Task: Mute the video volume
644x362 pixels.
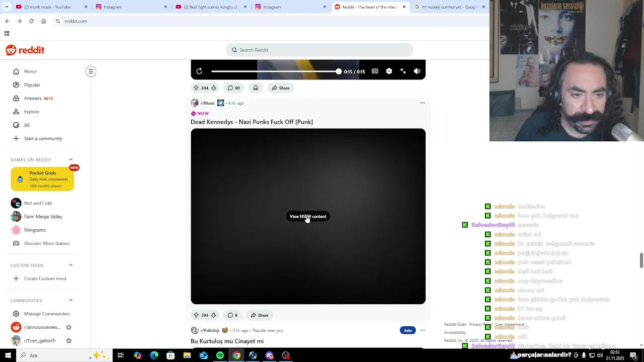Action: click(x=417, y=71)
